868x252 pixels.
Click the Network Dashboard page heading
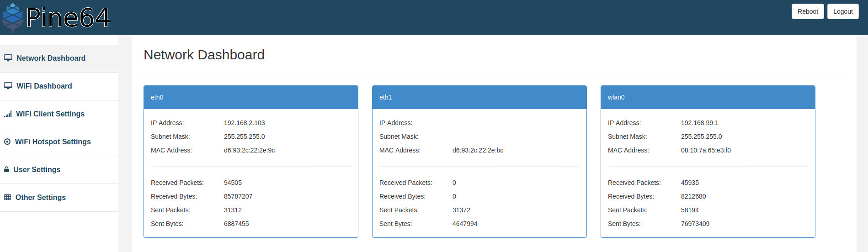[x=204, y=55]
